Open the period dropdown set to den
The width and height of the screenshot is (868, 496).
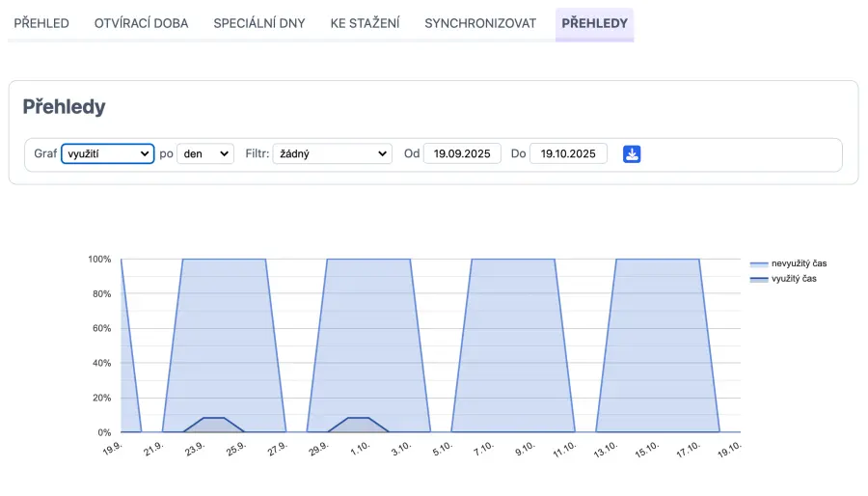click(x=205, y=153)
